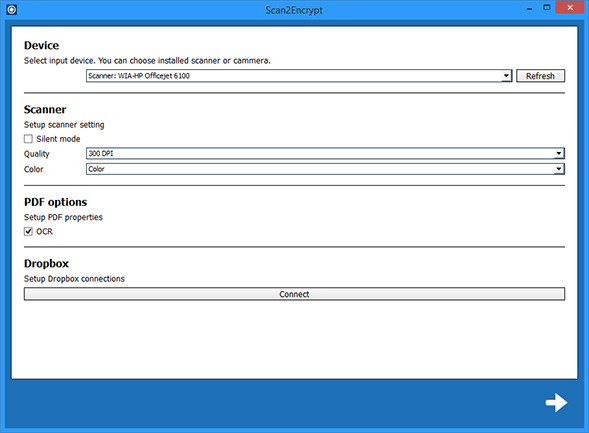
Task: Expand the Quality dropdown arrow
Action: click(x=559, y=153)
